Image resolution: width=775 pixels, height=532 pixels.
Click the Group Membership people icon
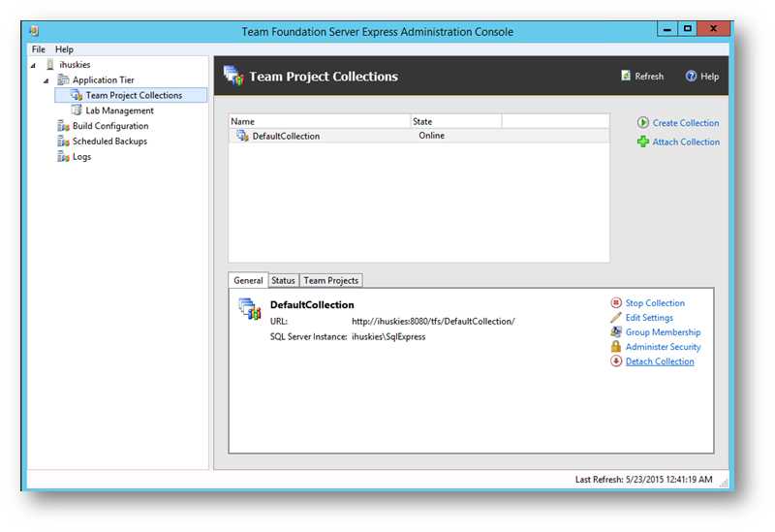[x=616, y=331]
